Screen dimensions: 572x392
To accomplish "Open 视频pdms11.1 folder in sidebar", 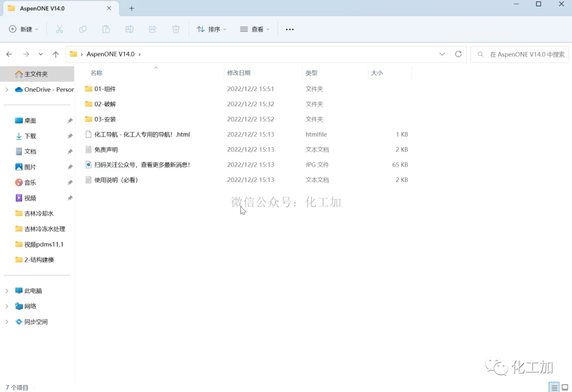I will click(x=39, y=244).
